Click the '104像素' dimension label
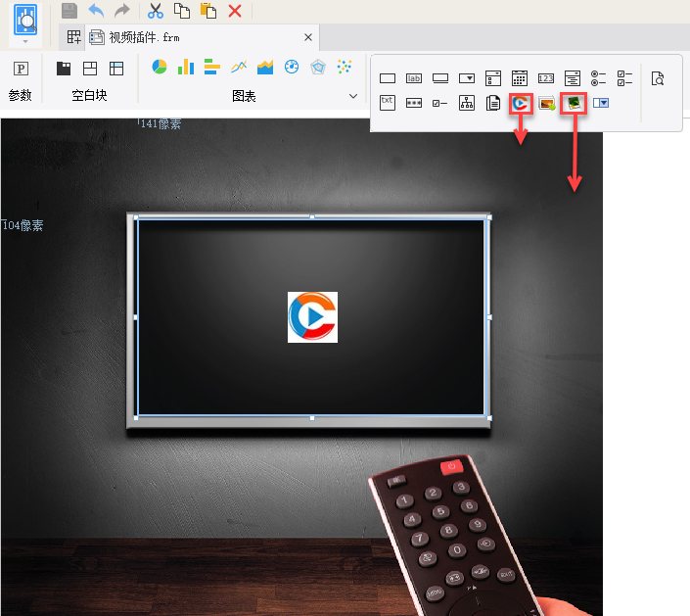This screenshot has height=616, width=690. click(x=23, y=225)
